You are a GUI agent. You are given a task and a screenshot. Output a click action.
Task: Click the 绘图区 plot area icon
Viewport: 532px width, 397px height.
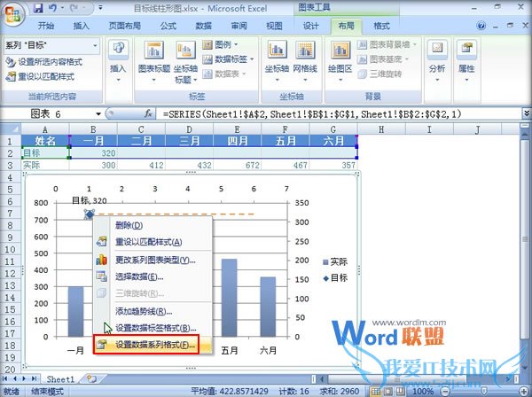(340, 51)
